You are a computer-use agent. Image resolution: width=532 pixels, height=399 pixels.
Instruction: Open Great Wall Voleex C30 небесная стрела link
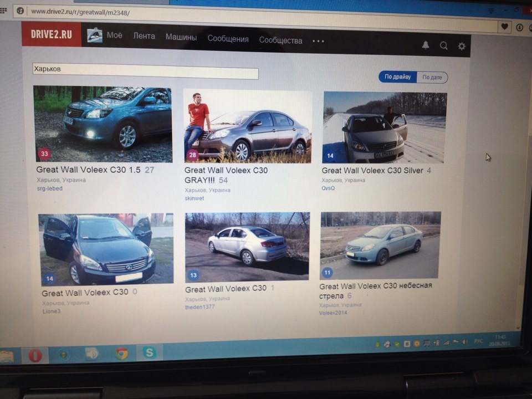376,291
